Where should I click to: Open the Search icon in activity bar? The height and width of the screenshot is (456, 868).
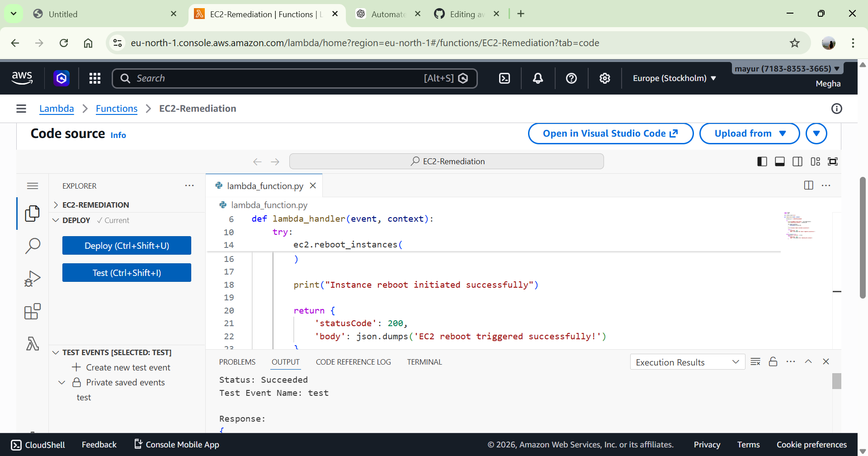coord(33,246)
